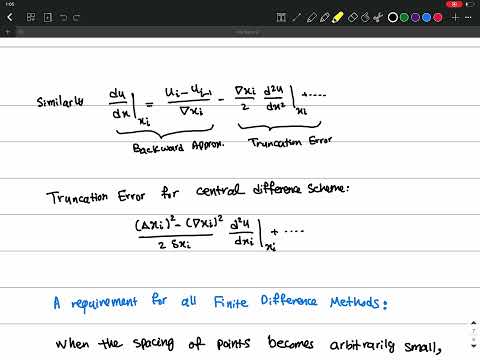Select the eraser tool
This screenshot has width=480, height=360.
[352, 17]
